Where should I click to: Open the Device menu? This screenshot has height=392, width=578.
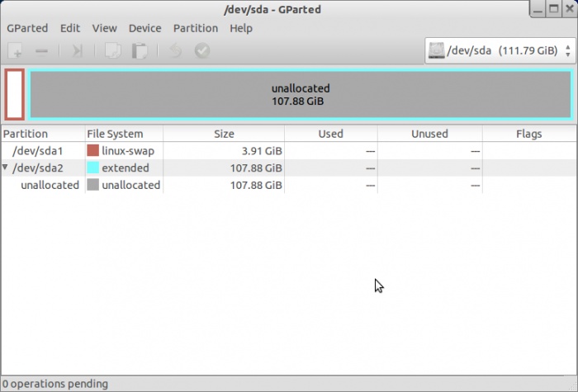click(144, 28)
